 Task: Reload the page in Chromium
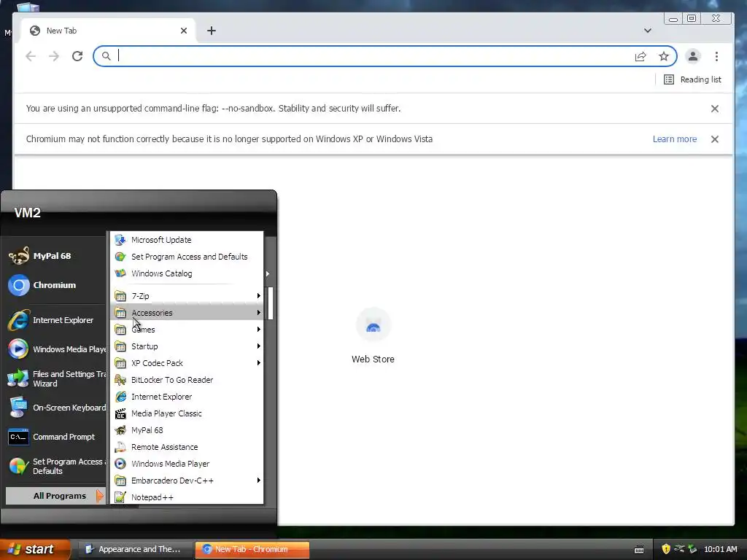pyautogui.click(x=77, y=56)
